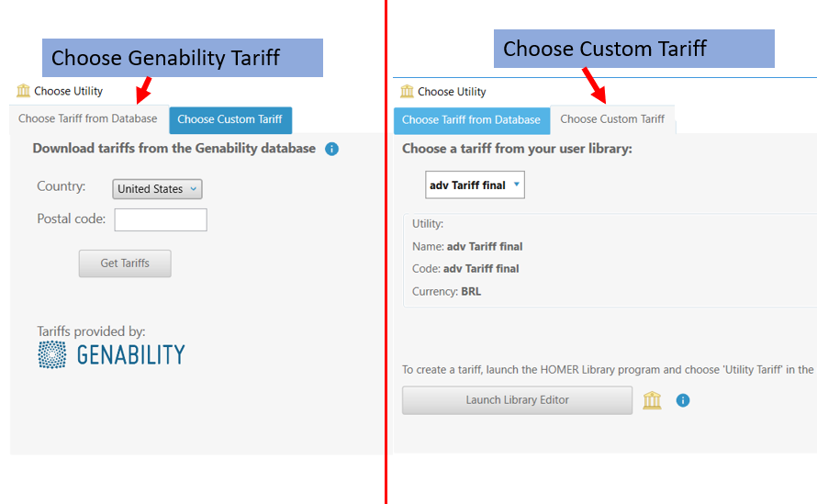Screen dimensions: 817x504
Task: Open the Country dropdown showing United States
Action: (157, 189)
